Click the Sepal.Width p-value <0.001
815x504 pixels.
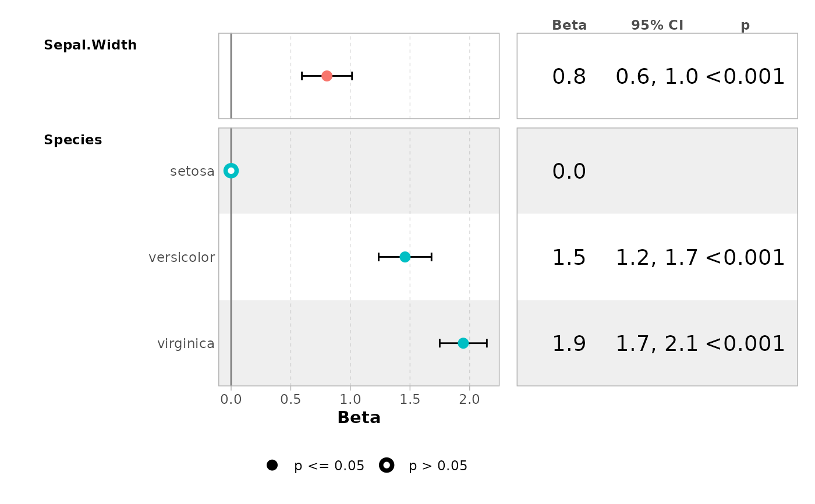[x=745, y=76]
